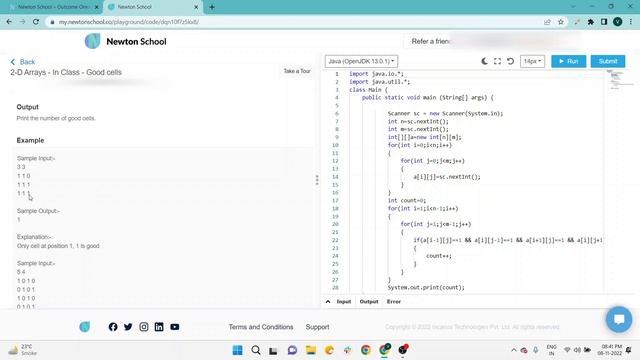Screen dimensions: 640x360
Task: Click the footer Newton School logo
Action: (x=84, y=327)
